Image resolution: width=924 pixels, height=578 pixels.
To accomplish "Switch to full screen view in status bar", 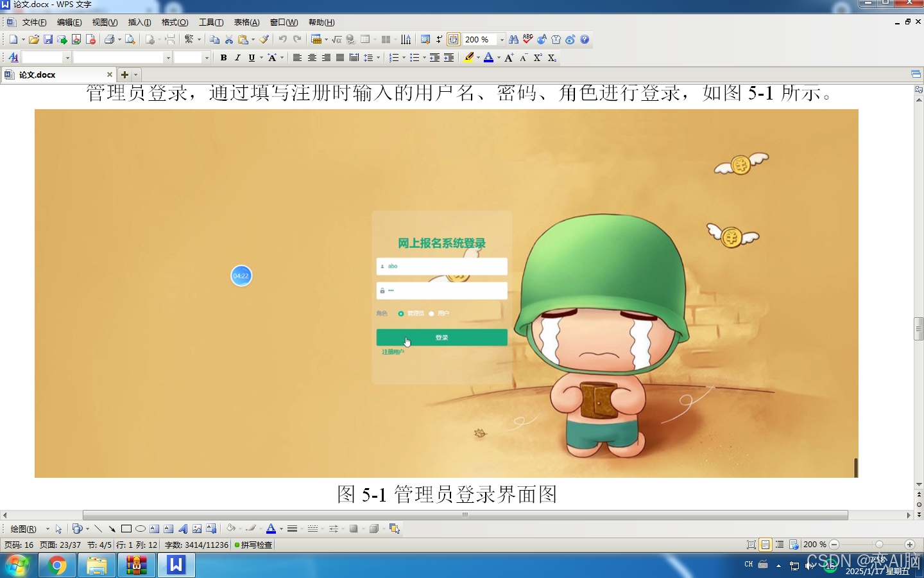I will coord(751,545).
